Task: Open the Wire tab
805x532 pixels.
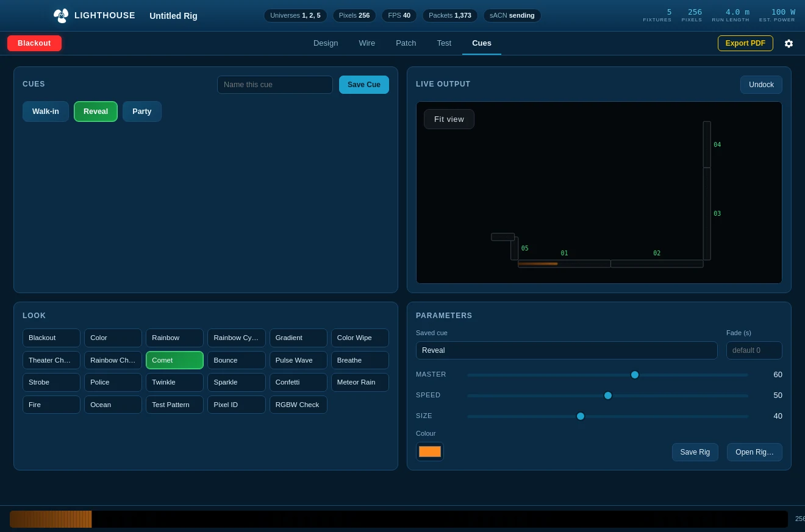Action: pos(367,43)
